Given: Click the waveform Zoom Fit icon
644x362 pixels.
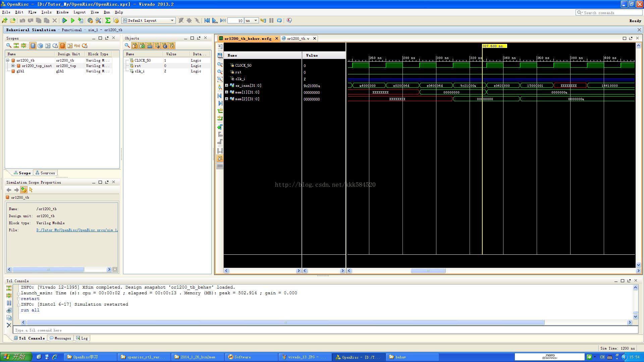Looking at the screenshot, I should [x=220, y=79].
